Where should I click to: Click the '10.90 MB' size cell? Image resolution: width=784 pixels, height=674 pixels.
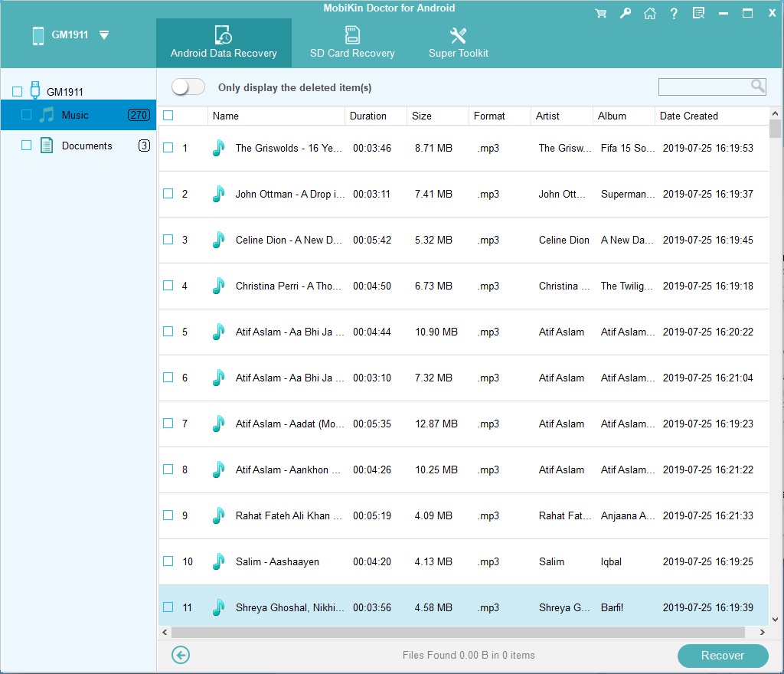click(x=436, y=332)
